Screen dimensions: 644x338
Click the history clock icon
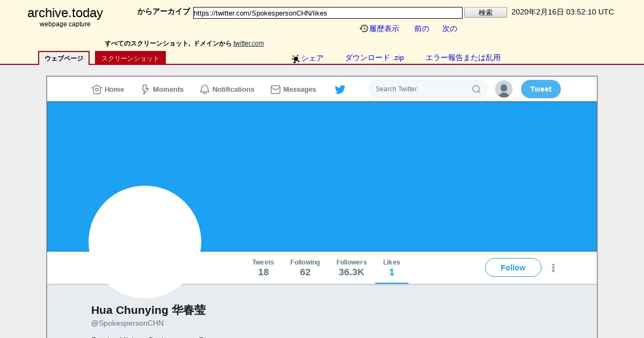pyautogui.click(x=364, y=28)
